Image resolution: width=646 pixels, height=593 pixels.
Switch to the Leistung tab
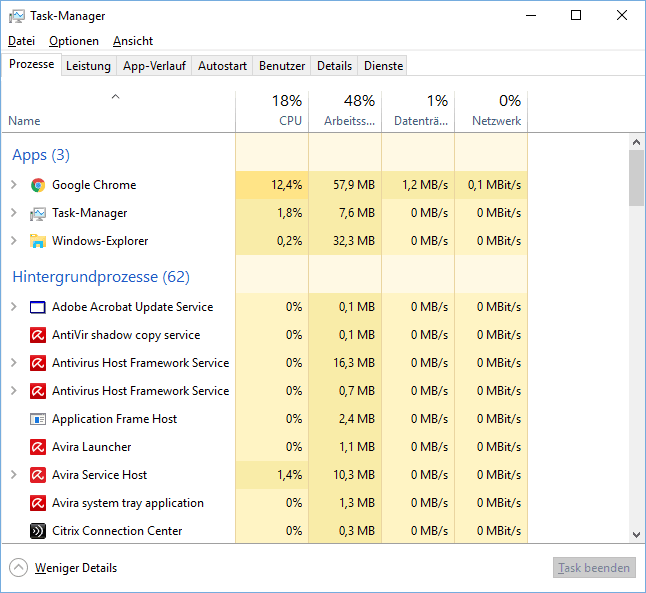pos(89,66)
